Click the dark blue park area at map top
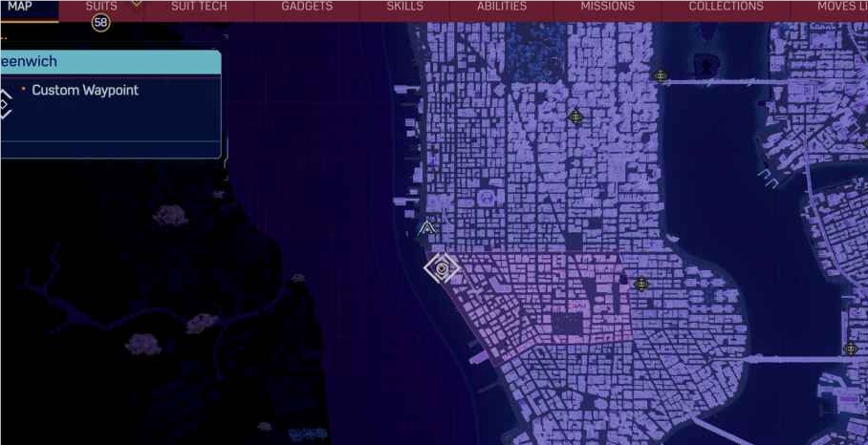Image resolution: width=868 pixels, height=445 pixels. point(536,52)
